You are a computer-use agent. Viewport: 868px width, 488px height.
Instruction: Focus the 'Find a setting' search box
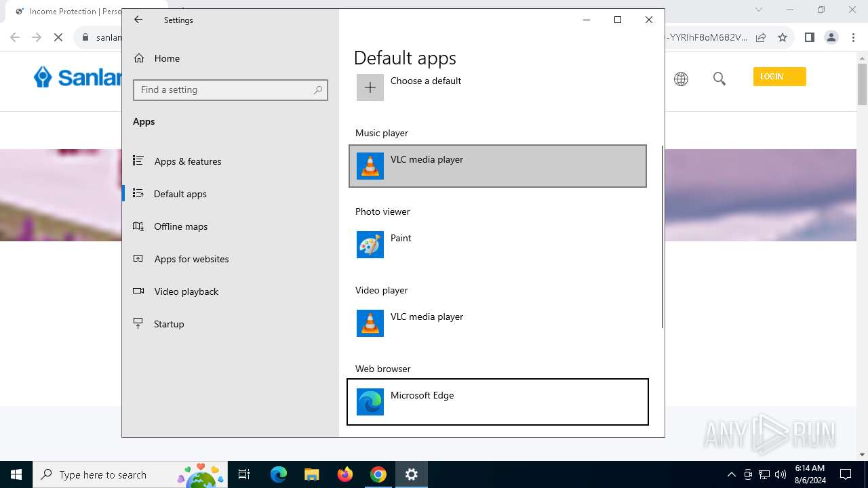(231, 89)
